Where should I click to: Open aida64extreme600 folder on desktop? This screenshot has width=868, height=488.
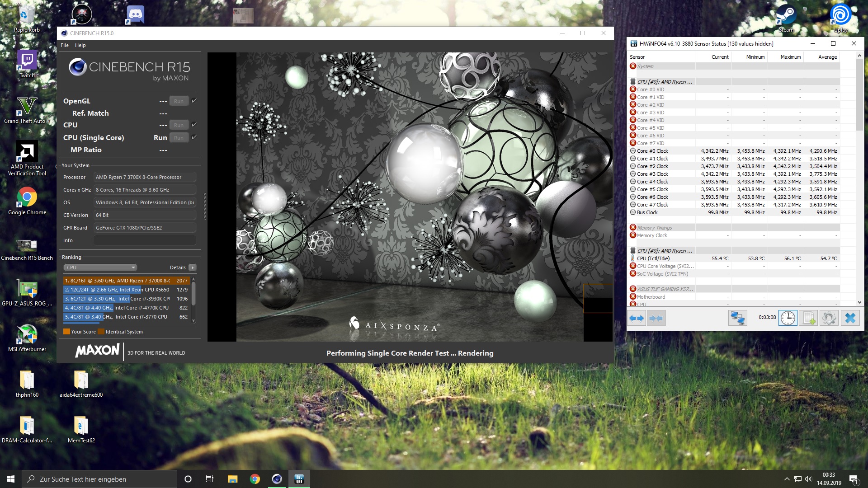[x=81, y=384]
